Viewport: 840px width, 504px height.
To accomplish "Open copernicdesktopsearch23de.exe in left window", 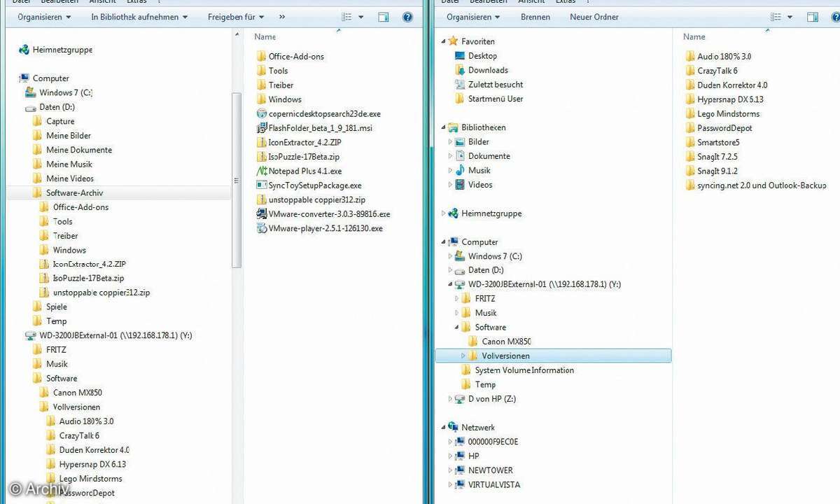I will click(x=318, y=113).
